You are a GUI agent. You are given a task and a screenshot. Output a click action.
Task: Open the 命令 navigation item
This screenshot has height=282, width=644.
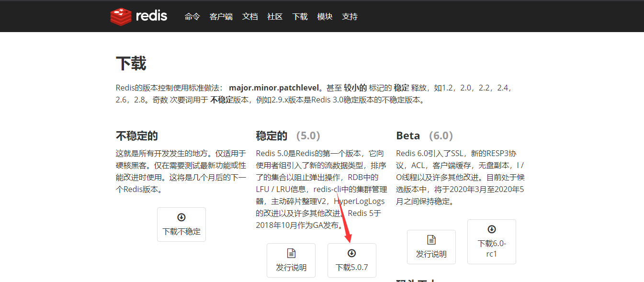coord(192,17)
